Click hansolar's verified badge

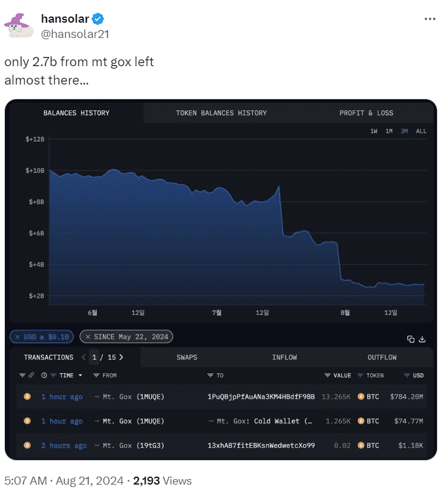[x=97, y=18]
